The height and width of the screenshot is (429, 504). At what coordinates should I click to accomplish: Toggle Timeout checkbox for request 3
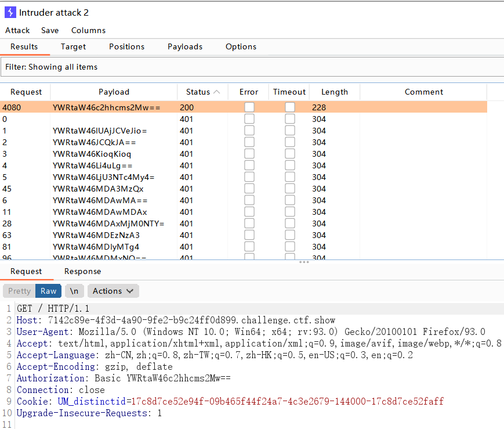pos(290,153)
